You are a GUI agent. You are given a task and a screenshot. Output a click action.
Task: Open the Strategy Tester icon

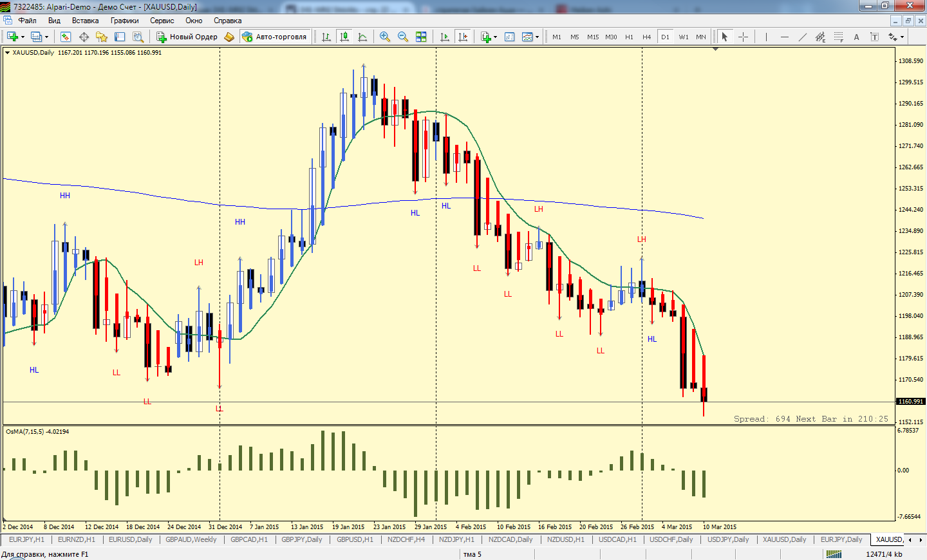[x=138, y=37]
